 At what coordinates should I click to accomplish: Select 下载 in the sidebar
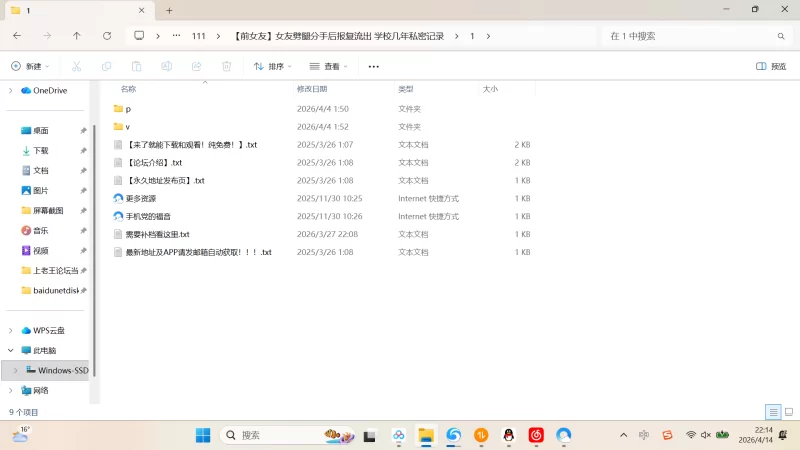click(41, 150)
